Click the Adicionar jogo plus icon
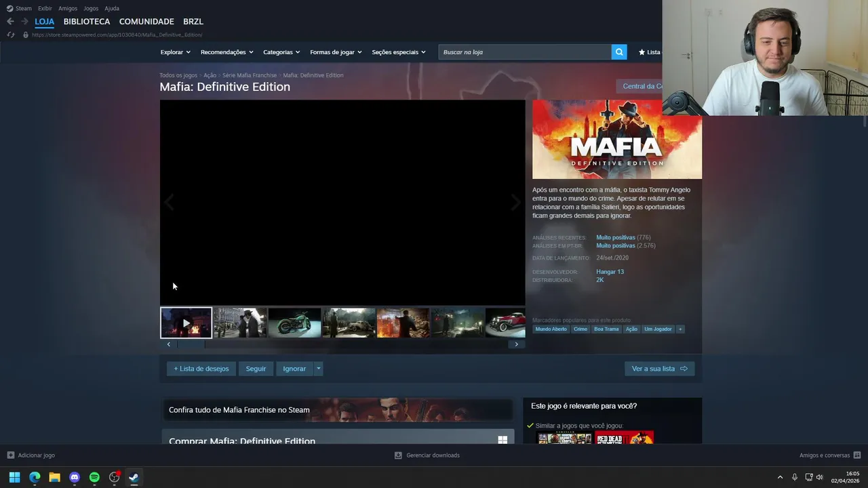Screen dimensions: 868x488 (x=10, y=455)
